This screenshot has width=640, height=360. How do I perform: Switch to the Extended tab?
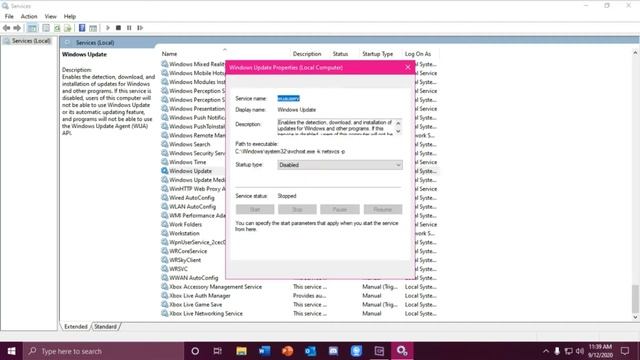point(76,327)
